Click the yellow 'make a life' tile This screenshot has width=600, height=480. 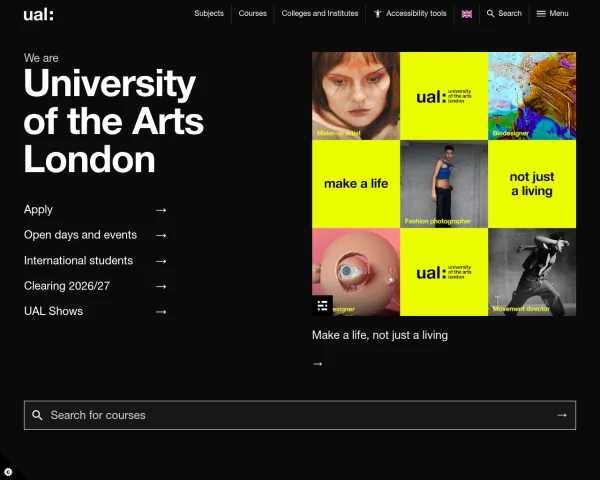pos(356,184)
